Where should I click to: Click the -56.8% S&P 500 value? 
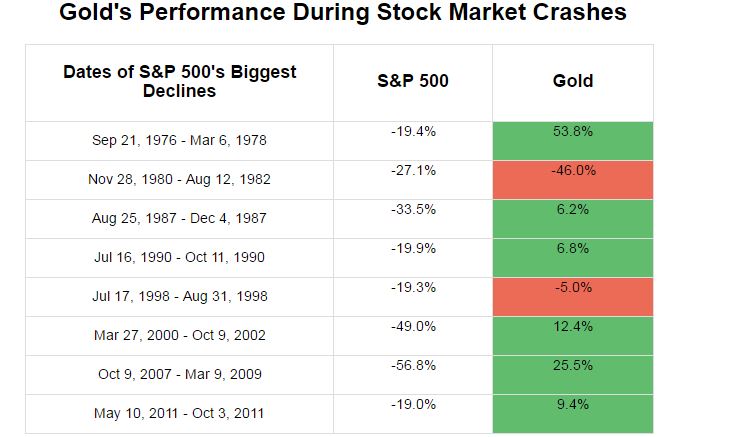tap(413, 366)
